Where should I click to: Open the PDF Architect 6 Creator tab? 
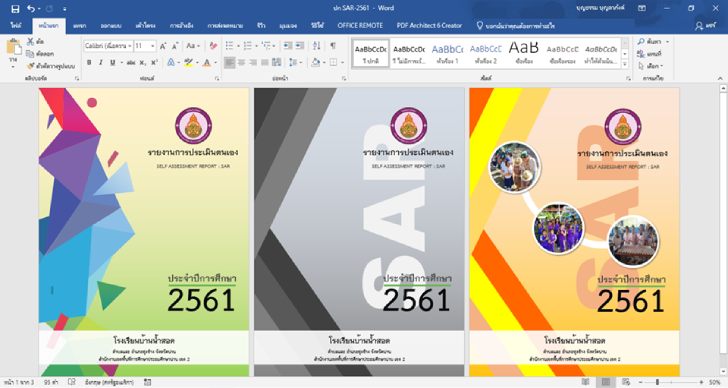(429, 26)
